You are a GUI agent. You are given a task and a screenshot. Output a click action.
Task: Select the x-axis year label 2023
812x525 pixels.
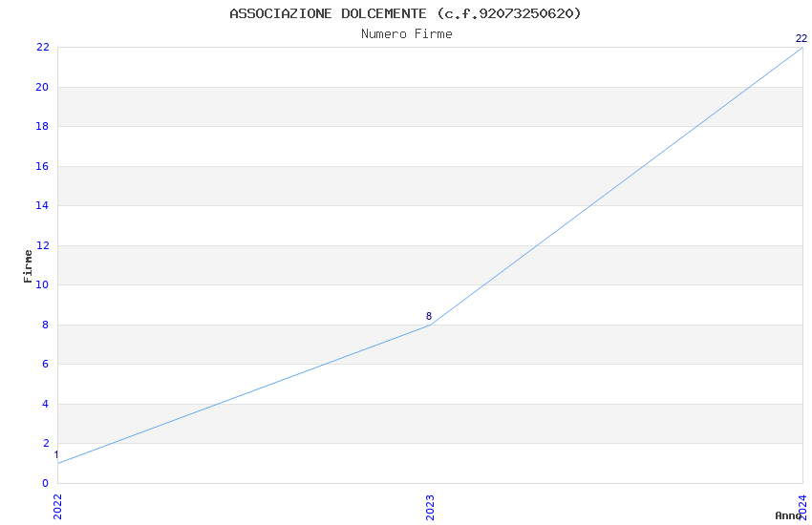pyautogui.click(x=430, y=507)
